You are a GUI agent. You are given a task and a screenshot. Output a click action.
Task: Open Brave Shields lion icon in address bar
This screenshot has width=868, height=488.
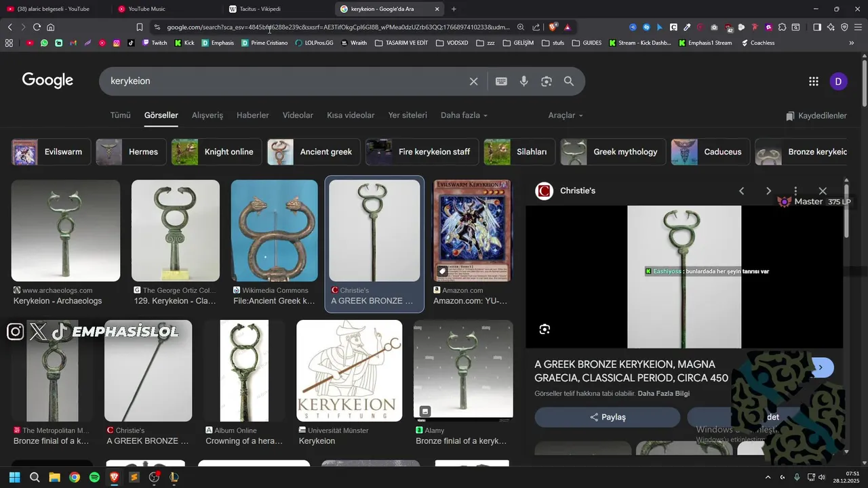[x=553, y=27]
